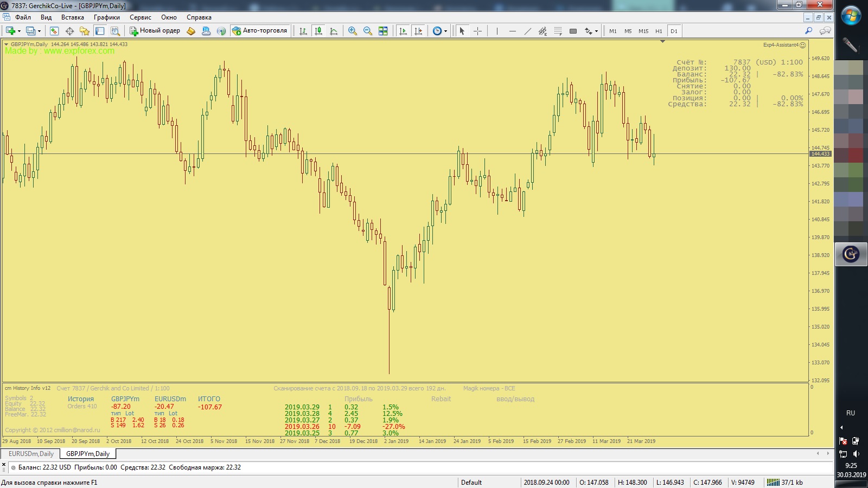This screenshot has width=868, height=488.
Task: Open the Data Window crosshair-target icon
Action: click(69, 31)
